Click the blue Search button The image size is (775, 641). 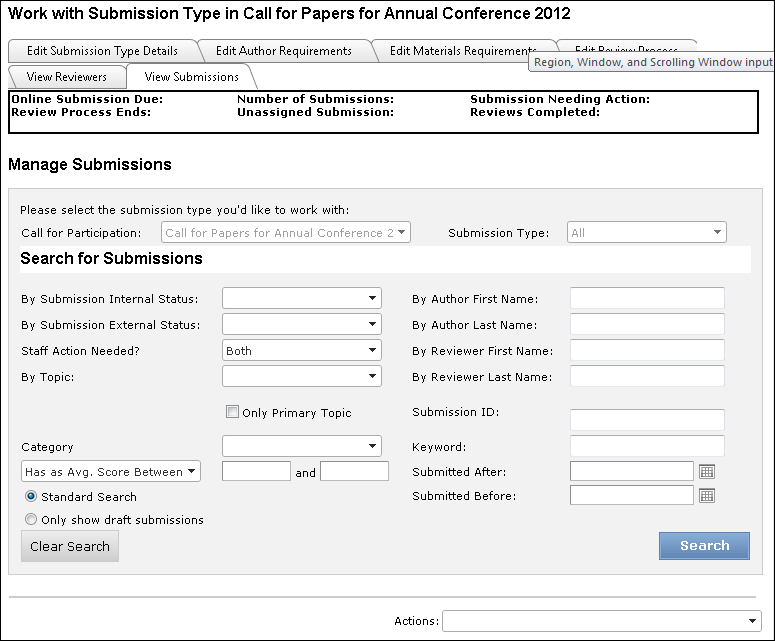pyautogui.click(x=704, y=546)
